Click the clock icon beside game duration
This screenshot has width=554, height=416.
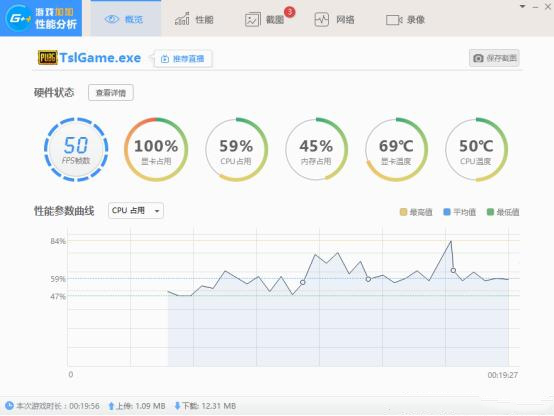9,405
